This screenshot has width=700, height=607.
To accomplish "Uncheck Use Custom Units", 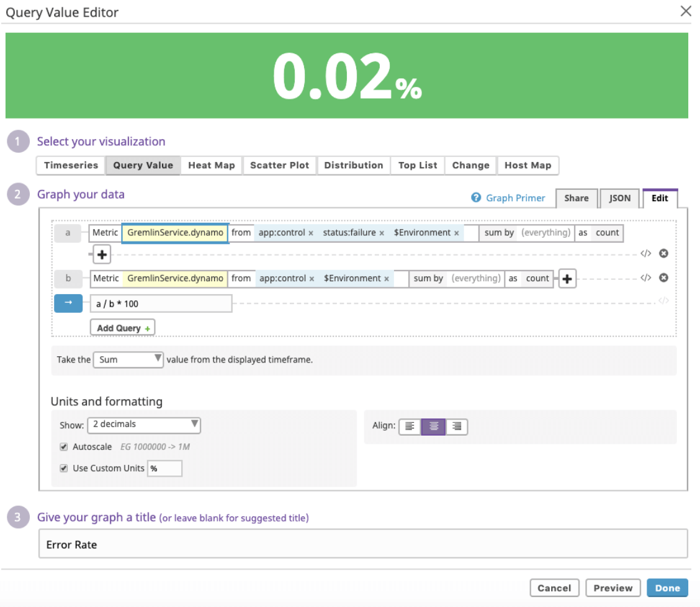I will click(x=63, y=468).
